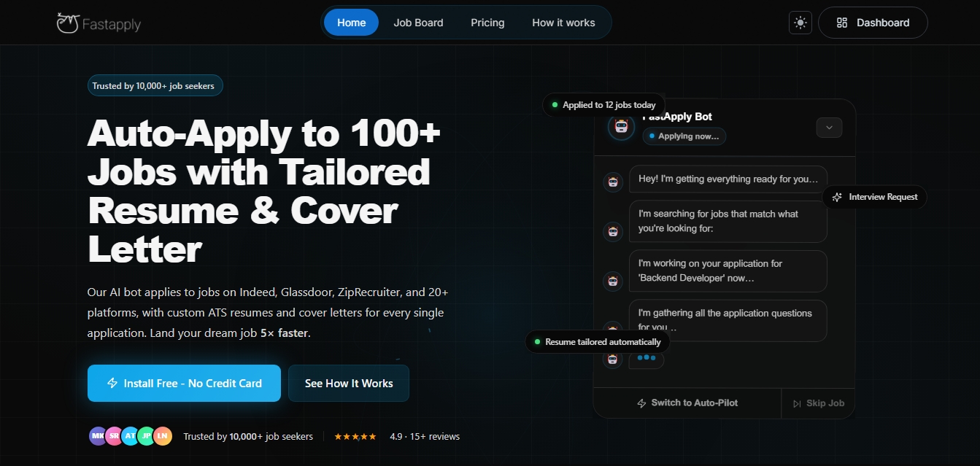Click the MK avatar in trusted users group

96,436
